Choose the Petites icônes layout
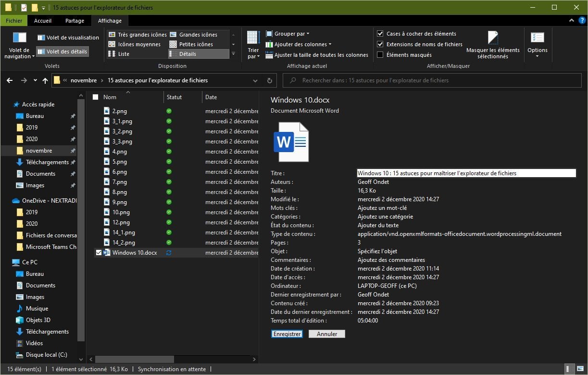 pyautogui.click(x=191, y=44)
